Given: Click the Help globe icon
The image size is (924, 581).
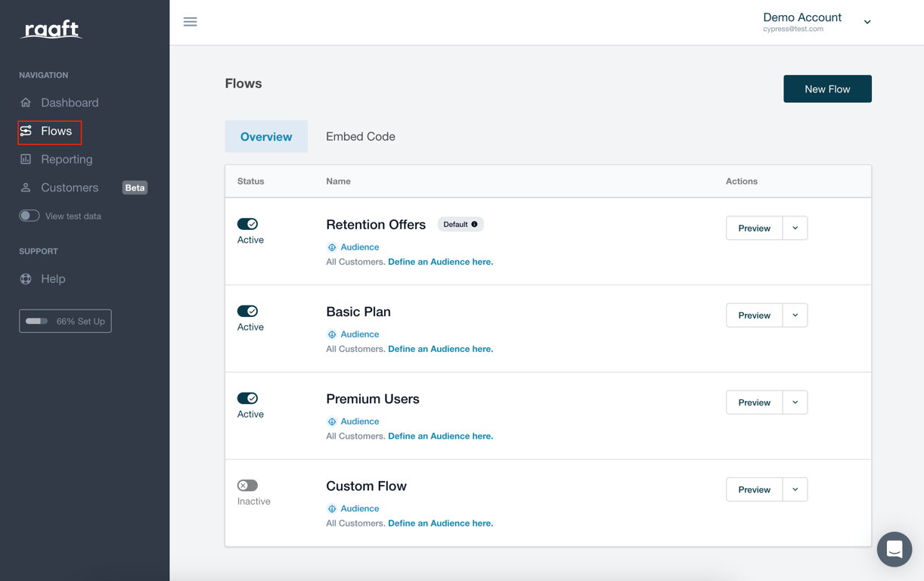Looking at the screenshot, I should (26, 278).
